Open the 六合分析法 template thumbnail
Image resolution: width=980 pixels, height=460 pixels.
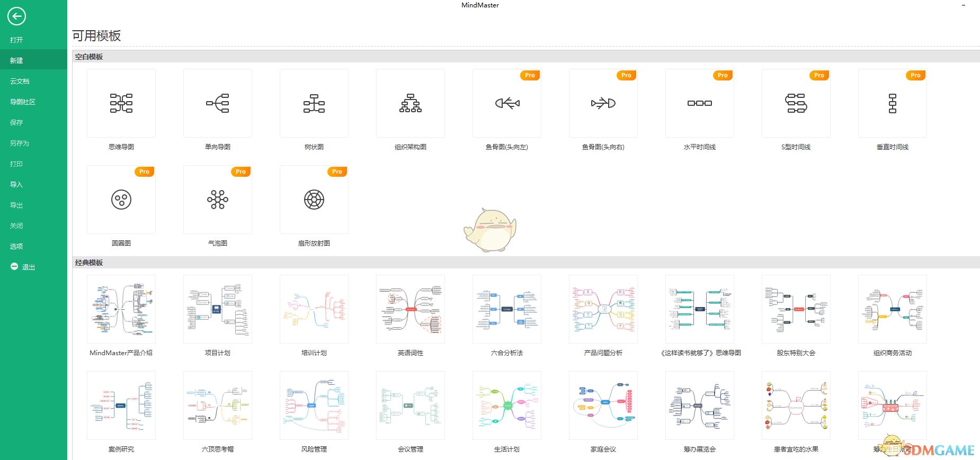click(507, 309)
